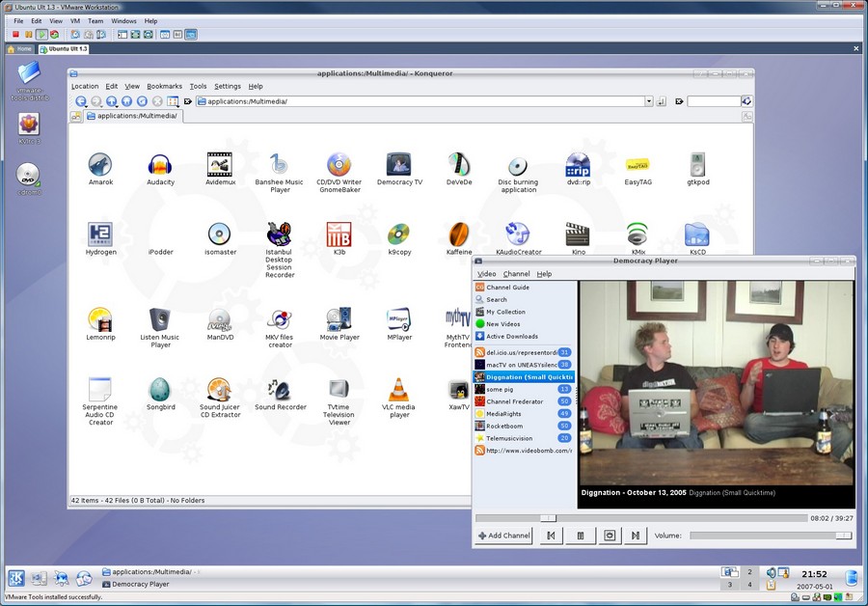Open the Movie Player icon
This screenshot has width=868, height=606.
click(x=339, y=319)
